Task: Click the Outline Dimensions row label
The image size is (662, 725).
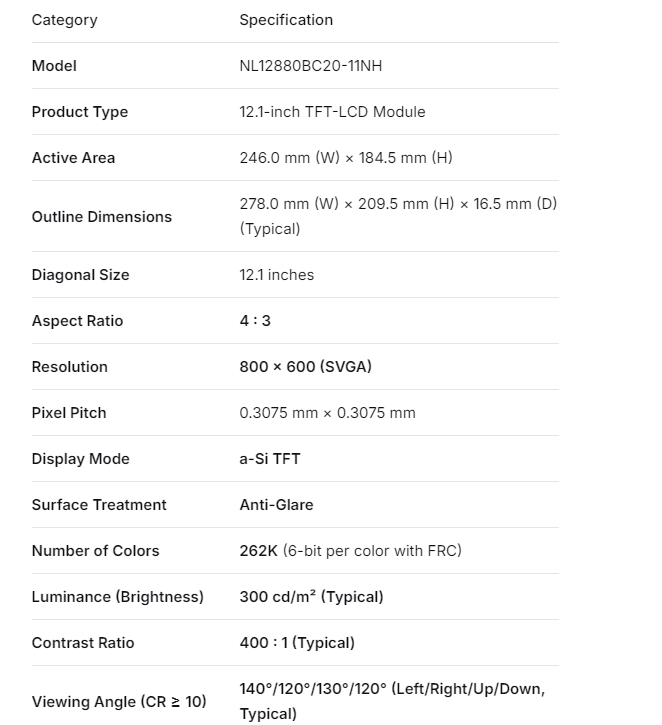Action: click(102, 217)
